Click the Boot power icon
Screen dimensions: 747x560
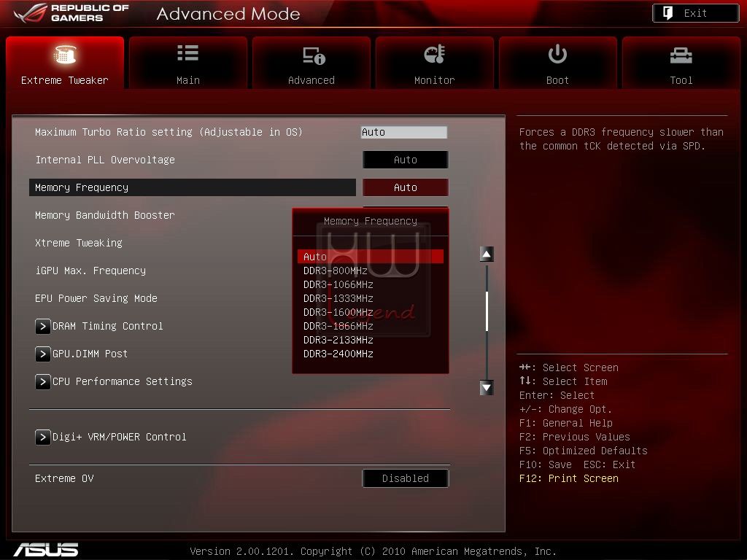click(x=557, y=54)
